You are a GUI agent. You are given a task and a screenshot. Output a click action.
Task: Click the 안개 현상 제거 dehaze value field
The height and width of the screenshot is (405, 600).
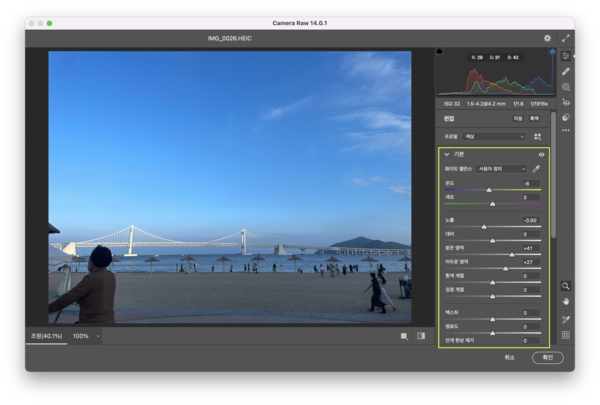coord(531,341)
